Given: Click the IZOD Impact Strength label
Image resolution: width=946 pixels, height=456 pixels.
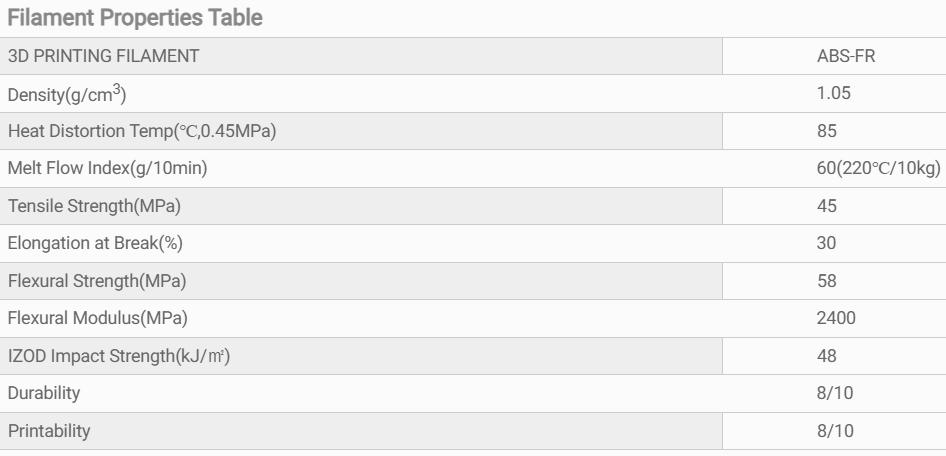Looking at the screenshot, I should tap(118, 356).
